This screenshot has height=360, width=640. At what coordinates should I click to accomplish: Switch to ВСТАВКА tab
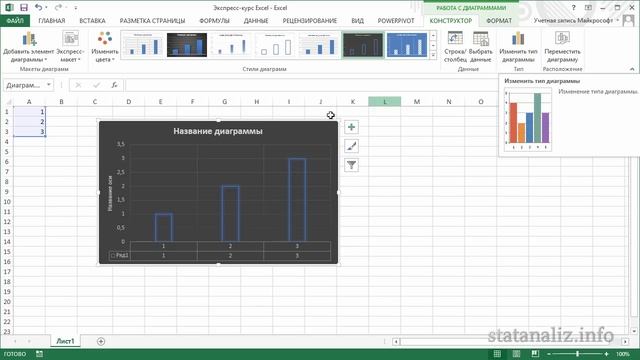coord(92,20)
